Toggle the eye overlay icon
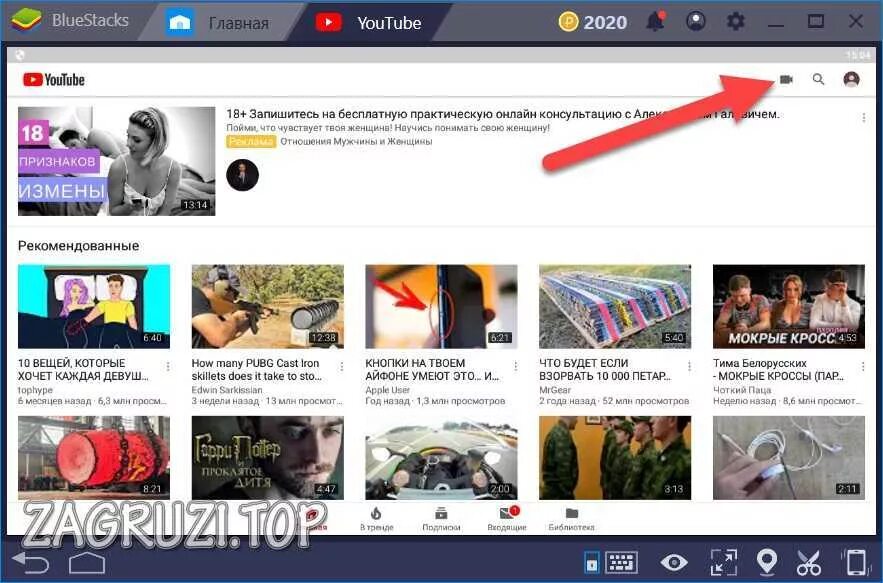 (x=674, y=562)
